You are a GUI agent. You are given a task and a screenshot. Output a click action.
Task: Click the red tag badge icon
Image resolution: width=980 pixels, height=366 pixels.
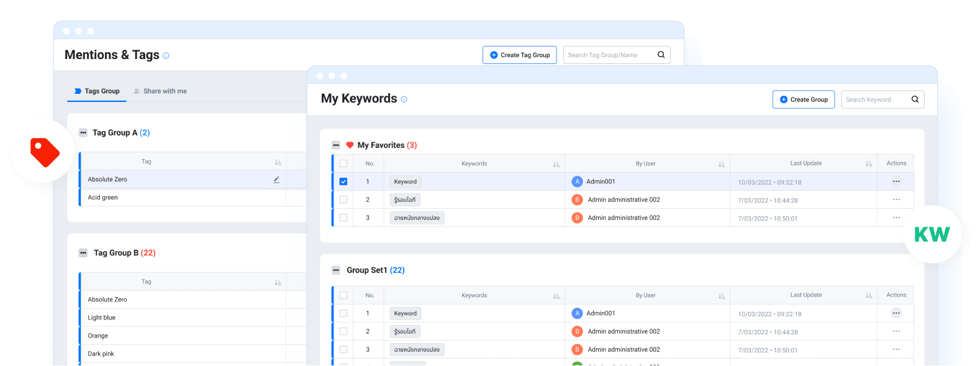tap(44, 152)
